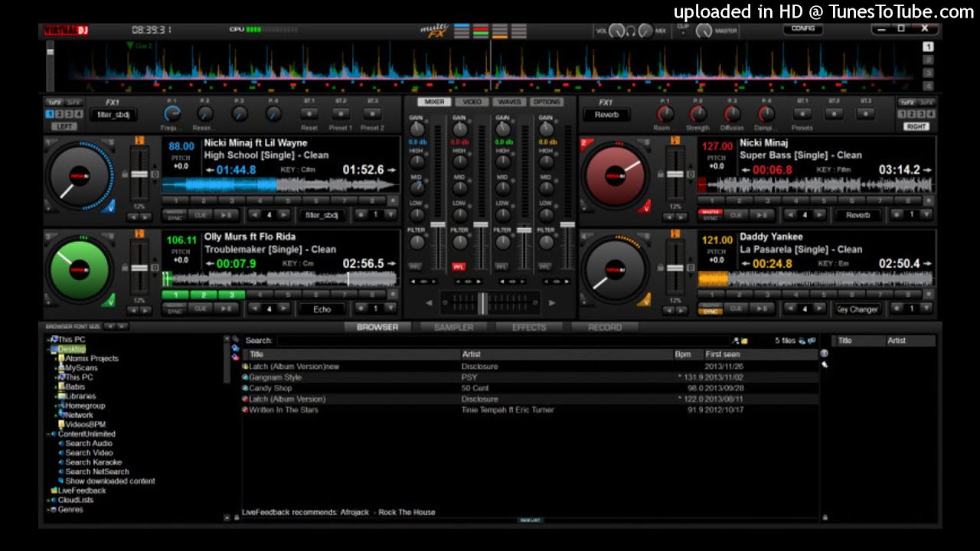Click the High School deck pitch slider
The image size is (980, 551).
[x=139, y=174]
